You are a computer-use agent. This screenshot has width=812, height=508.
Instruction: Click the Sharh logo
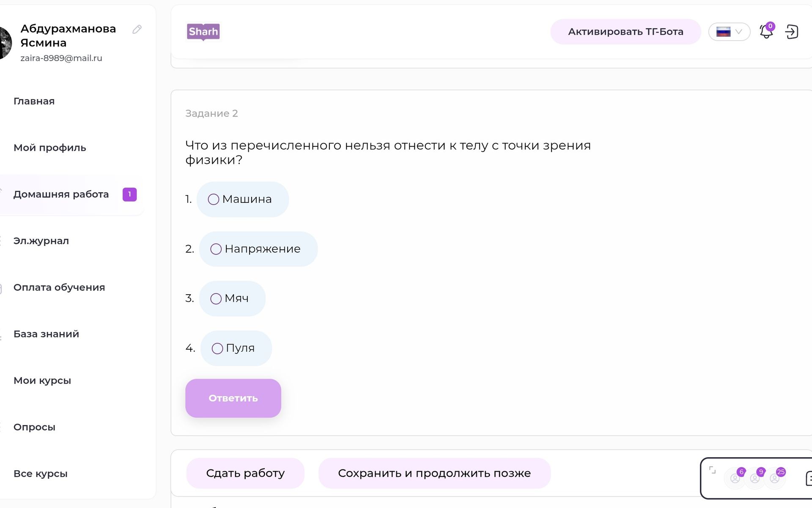203,32
